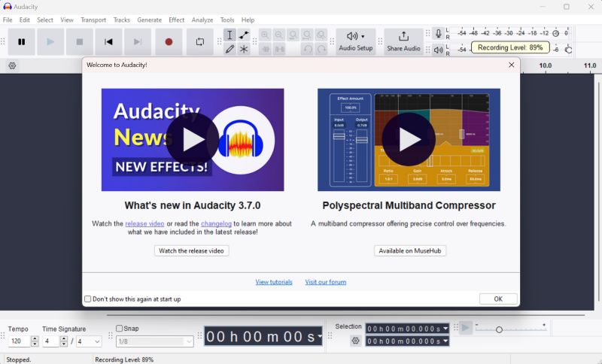Click the Zoom Toggle icon
This screenshot has width=602, height=364.
click(321, 35)
